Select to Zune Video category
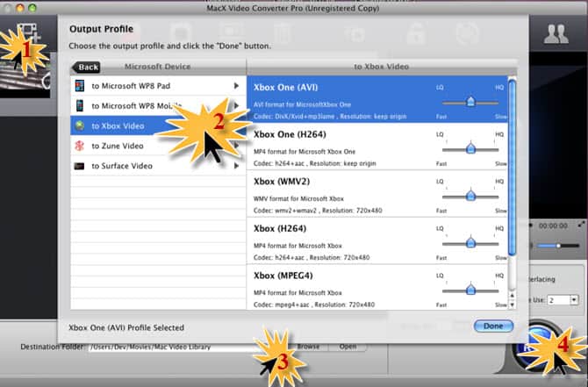 [158, 146]
